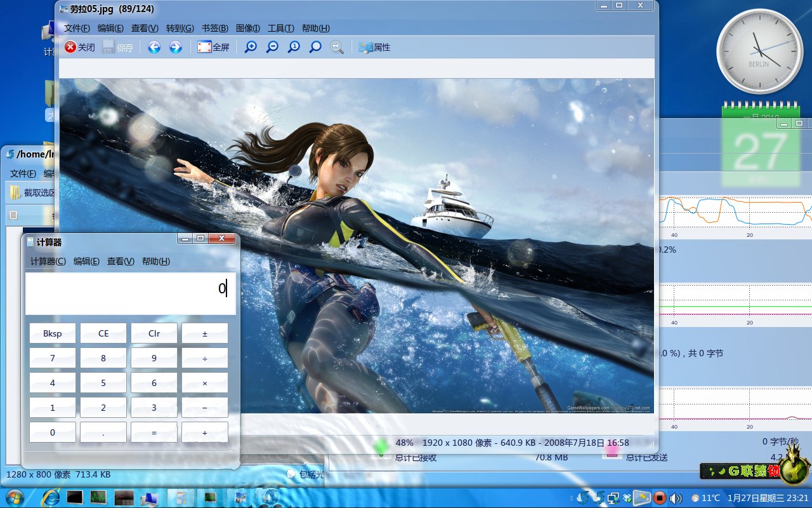Click the Clr calculator button
The image size is (812, 508).
(x=154, y=333)
